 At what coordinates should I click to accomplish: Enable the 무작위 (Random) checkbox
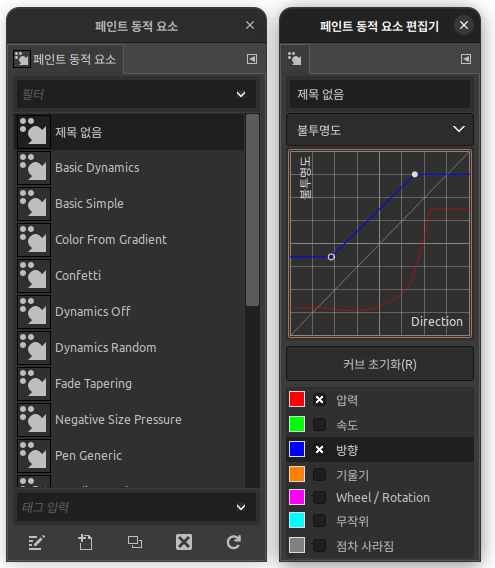click(319, 521)
